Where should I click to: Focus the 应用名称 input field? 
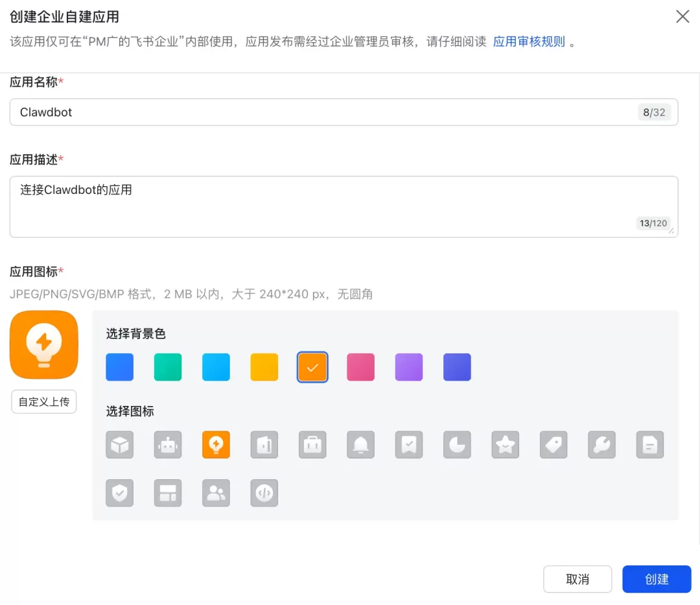pos(344,112)
